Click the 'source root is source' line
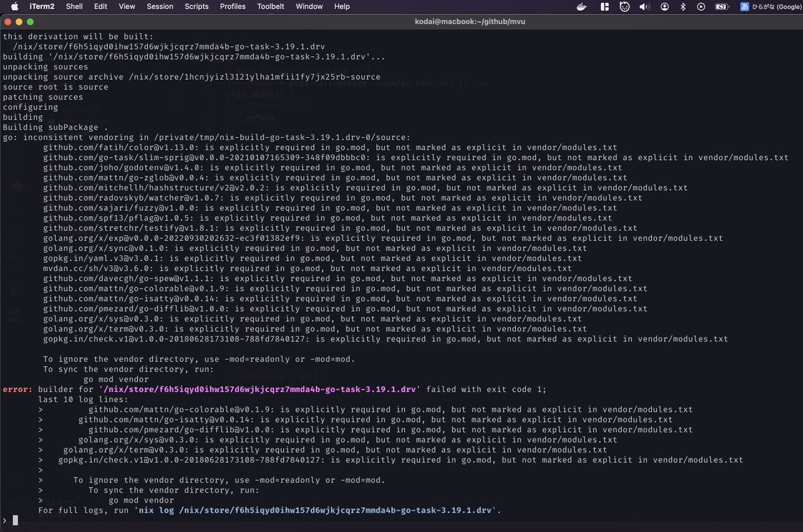Image resolution: width=803 pixels, height=532 pixels. [56, 87]
